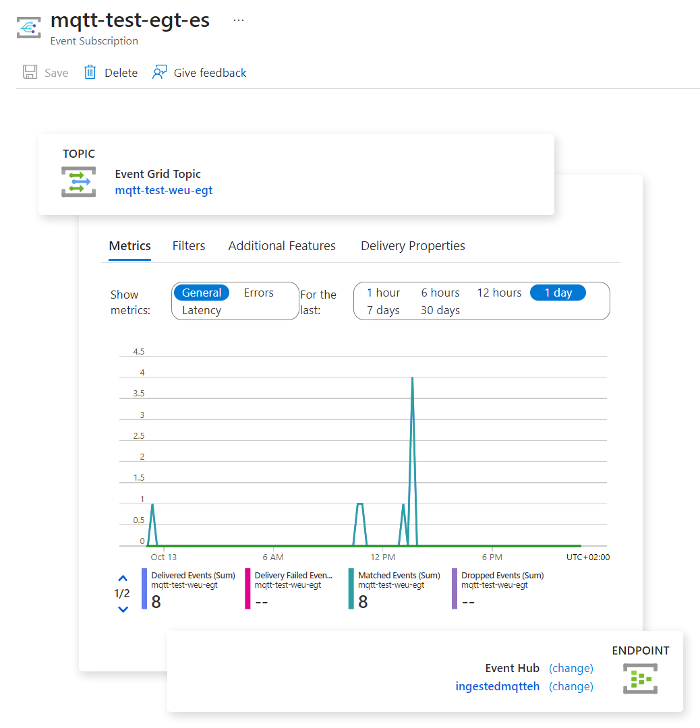Click the Save disk icon
Viewport: 700px width, 728px height.
(x=30, y=73)
